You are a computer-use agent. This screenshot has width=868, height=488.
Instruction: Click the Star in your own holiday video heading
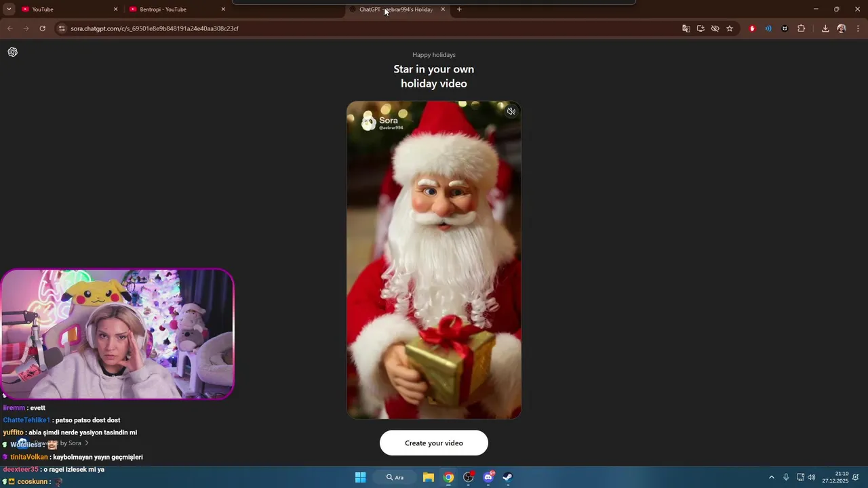pos(434,76)
